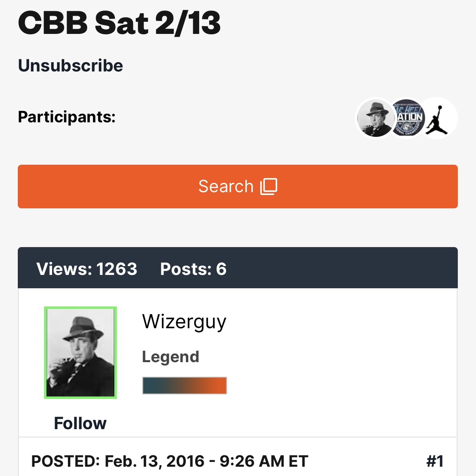Click the Legend rank label
The width and height of the screenshot is (476, 476).
pyautogui.click(x=171, y=357)
